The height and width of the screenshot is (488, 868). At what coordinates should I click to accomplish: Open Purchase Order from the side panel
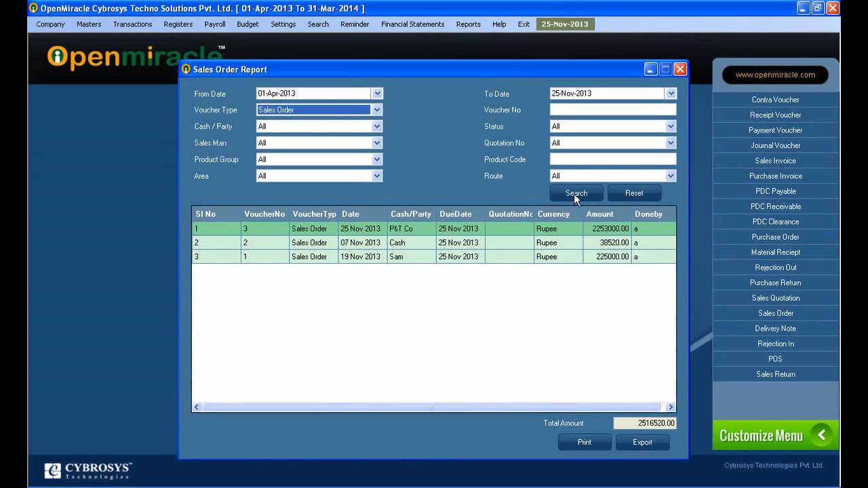(x=775, y=237)
